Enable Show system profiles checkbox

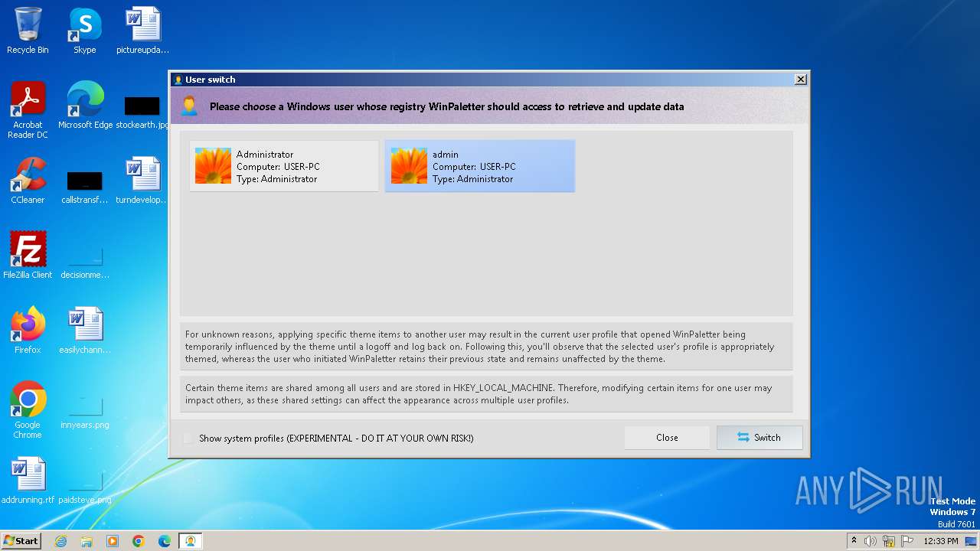189,439
